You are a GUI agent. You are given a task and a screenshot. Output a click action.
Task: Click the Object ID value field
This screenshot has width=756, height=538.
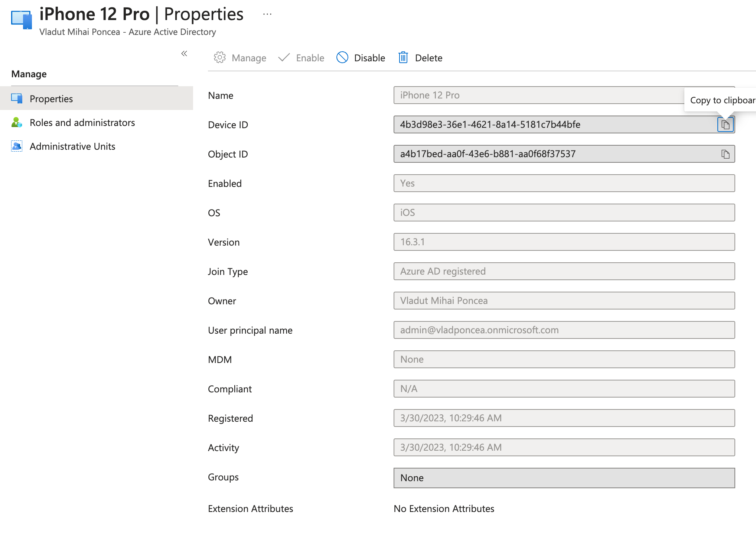564,154
